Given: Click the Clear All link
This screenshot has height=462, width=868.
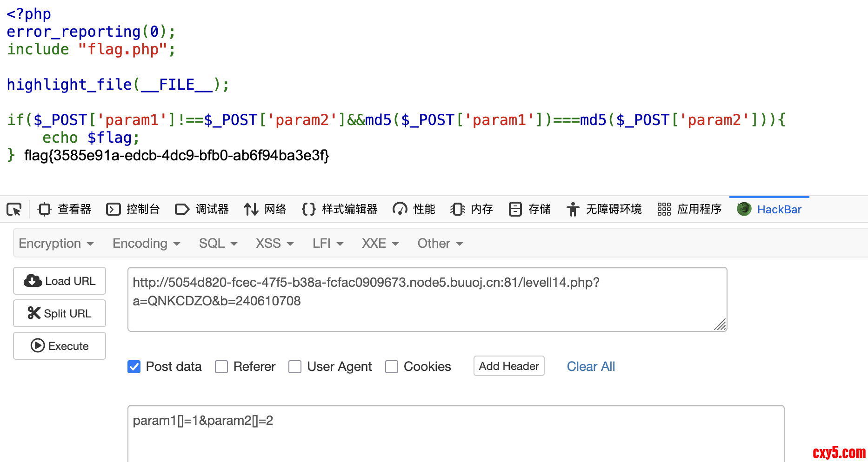Looking at the screenshot, I should tap(591, 367).
